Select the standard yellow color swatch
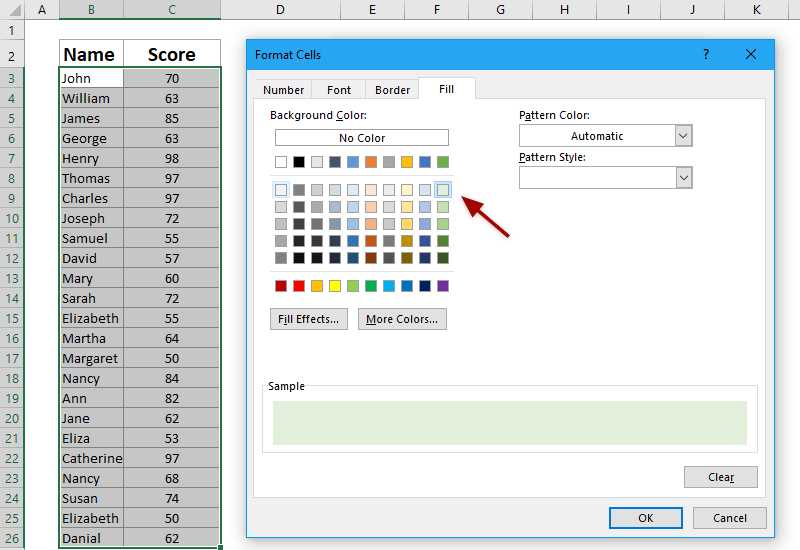Screen dimensions: 800x550 tap(335, 286)
